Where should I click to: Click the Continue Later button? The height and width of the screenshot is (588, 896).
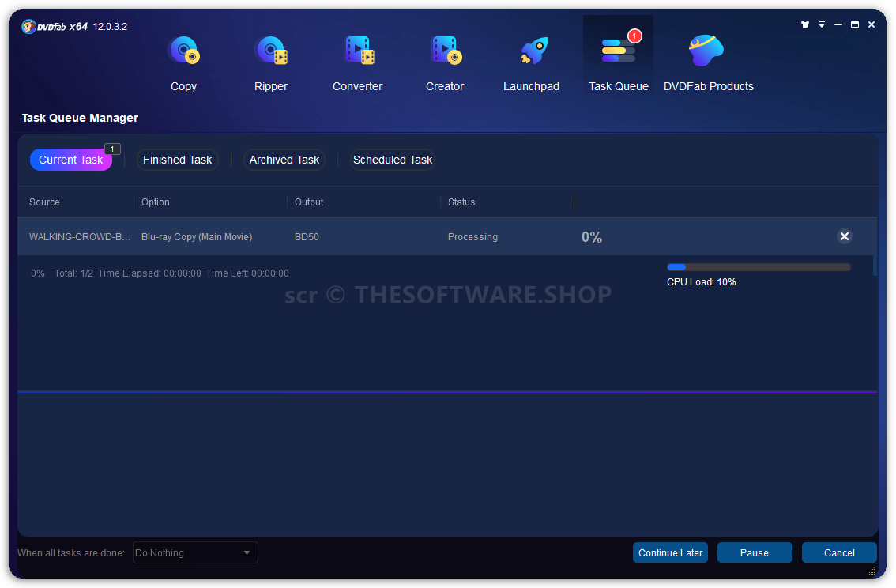point(670,553)
